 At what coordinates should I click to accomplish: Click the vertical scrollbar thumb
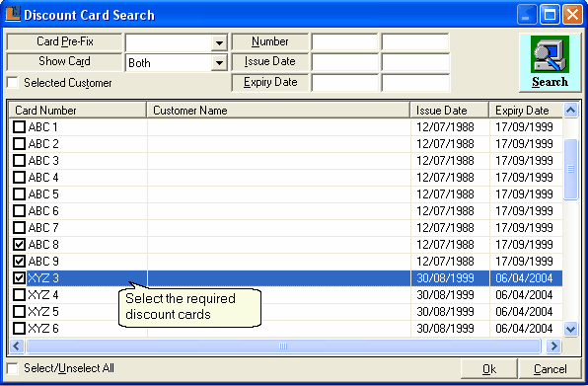[x=571, y=170]
